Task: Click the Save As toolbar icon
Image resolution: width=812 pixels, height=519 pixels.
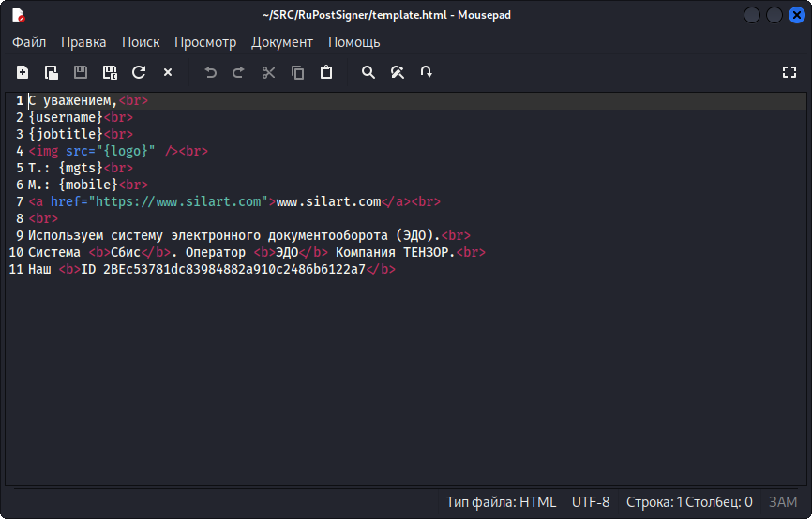Action: pyautogui.click(x=110, y=72)
